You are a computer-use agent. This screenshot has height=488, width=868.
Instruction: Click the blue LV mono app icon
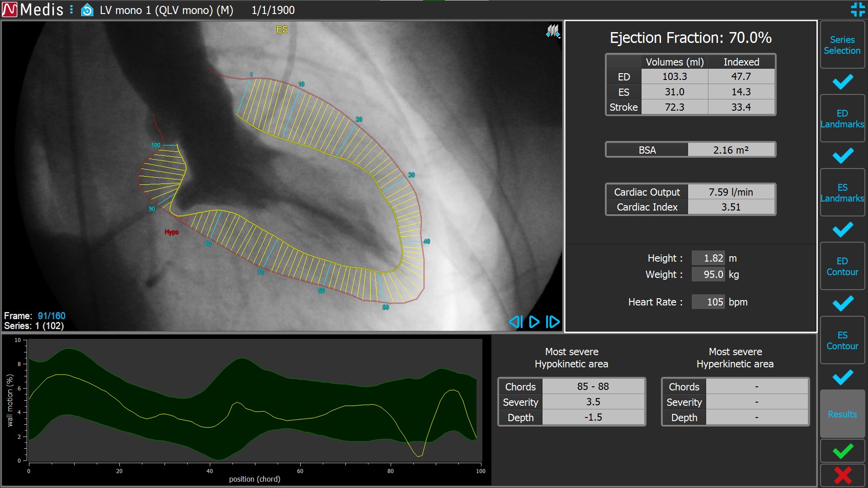87,10
